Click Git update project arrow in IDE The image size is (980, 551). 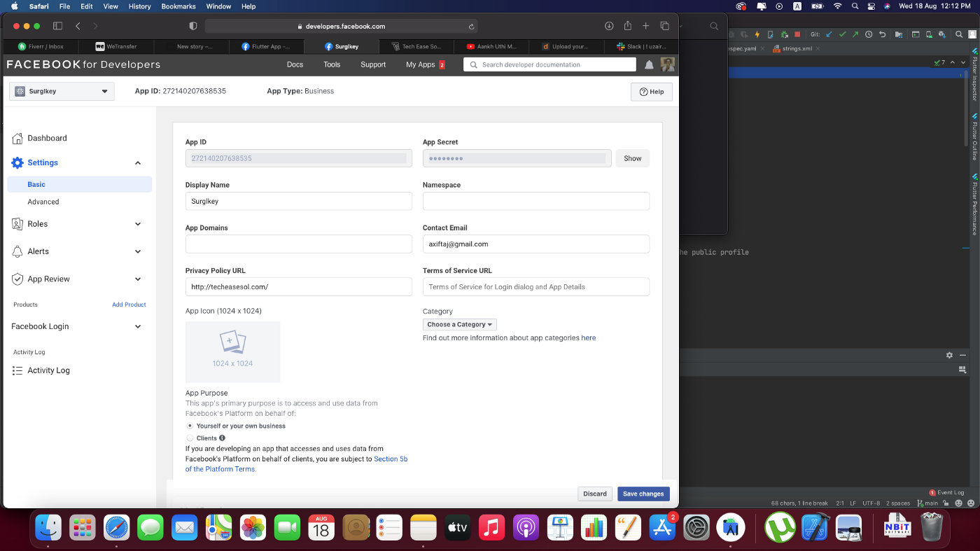tap(829, 34)
